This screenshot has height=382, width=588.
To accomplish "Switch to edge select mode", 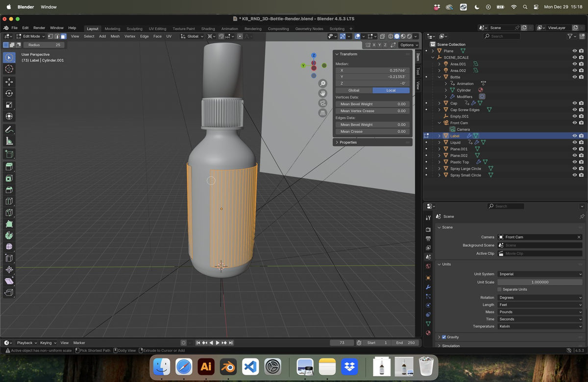I will coord(57,36).
